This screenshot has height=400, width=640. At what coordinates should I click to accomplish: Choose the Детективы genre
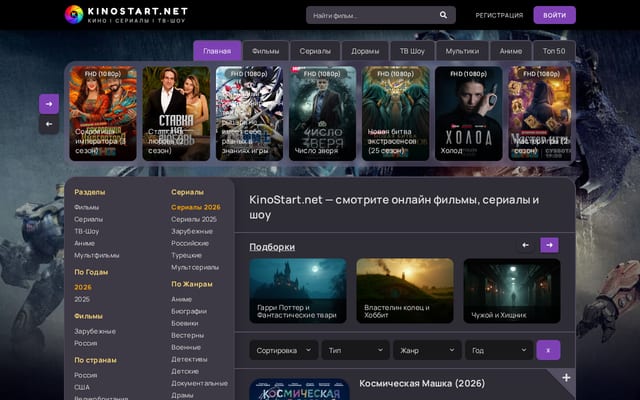pyautogui.click(x=189, y=359)
